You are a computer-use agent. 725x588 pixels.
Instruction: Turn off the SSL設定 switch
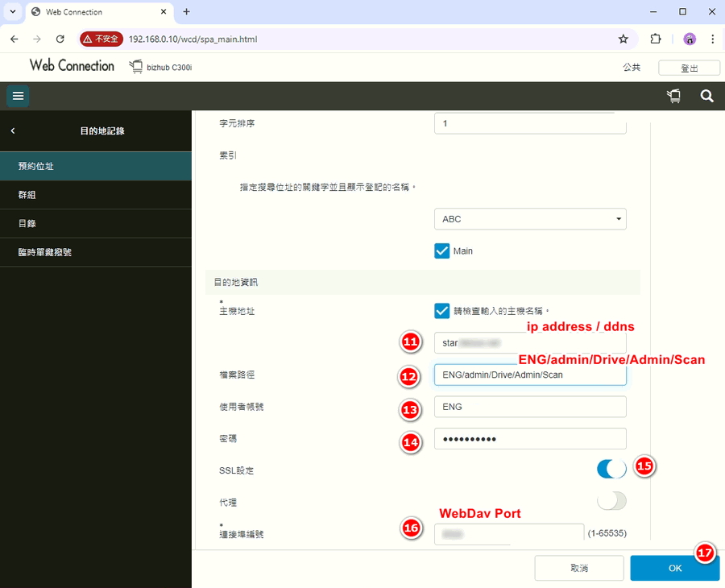[611, 469]
